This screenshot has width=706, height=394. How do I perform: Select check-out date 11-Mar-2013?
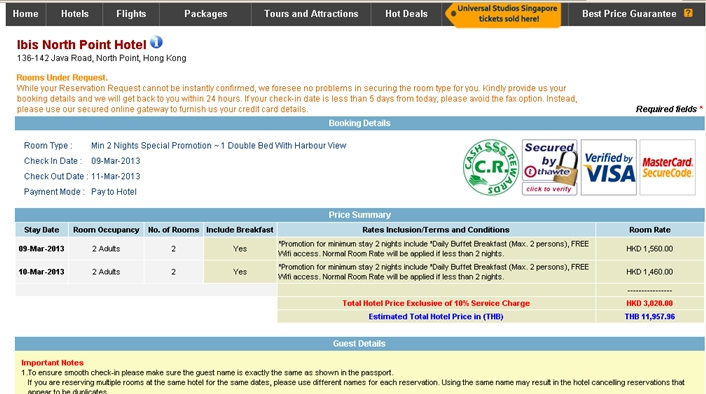pyautogui.click(x=116, y=177)
